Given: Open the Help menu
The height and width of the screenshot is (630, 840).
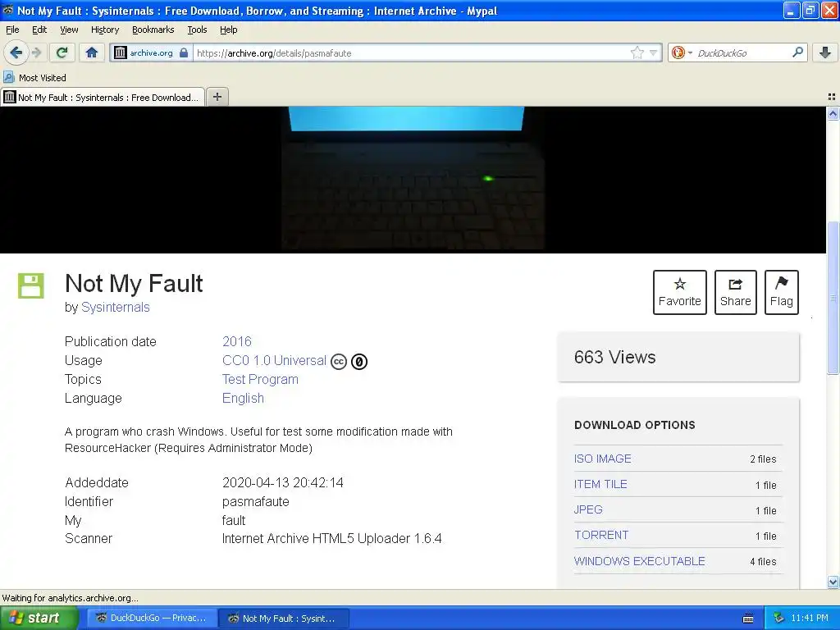Looking at the screenshot, I should click(228, 30).
